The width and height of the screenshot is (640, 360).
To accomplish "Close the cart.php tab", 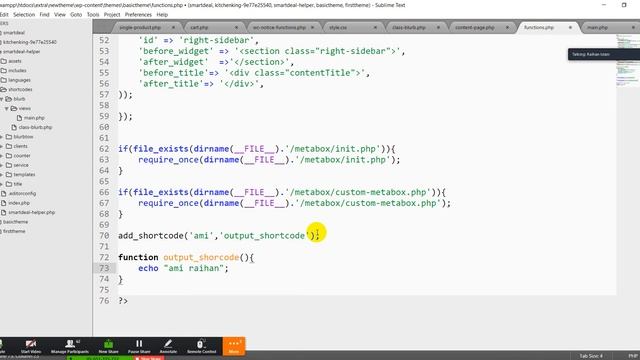I will (236, 27).
